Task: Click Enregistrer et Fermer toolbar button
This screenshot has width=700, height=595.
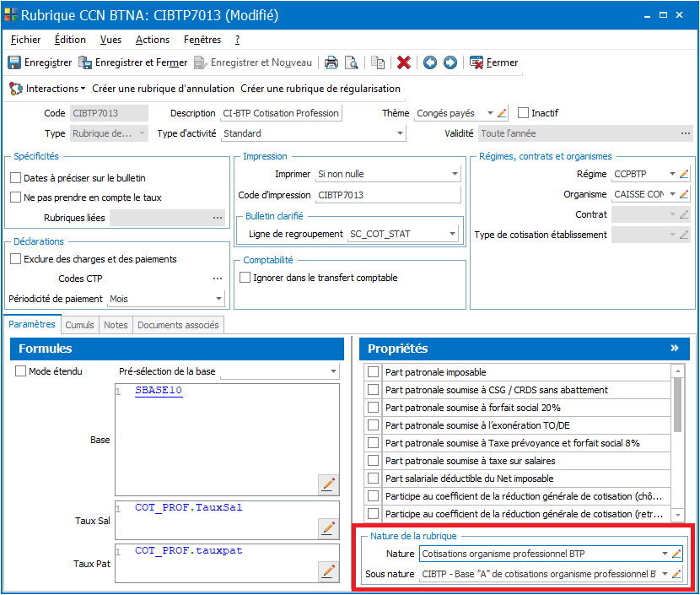Action: [x=133, y=62]
